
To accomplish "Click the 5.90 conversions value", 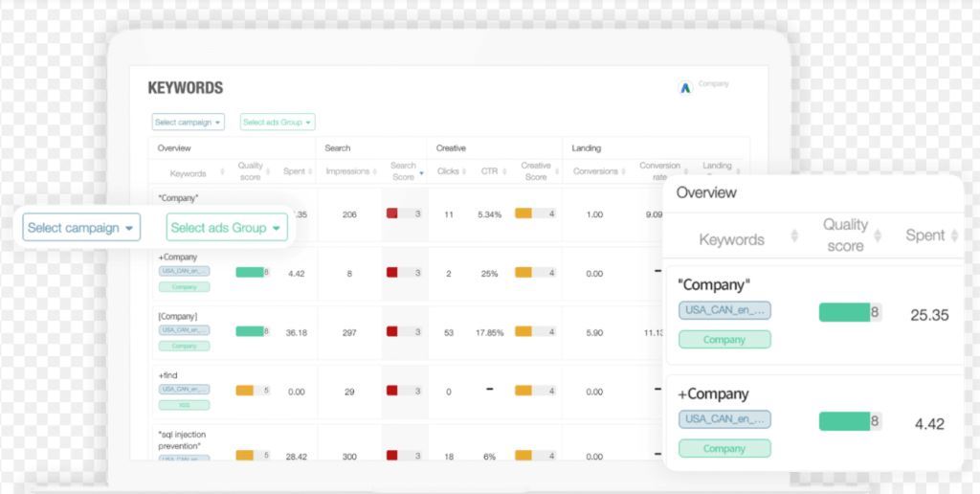I will (x=595, y=332).
